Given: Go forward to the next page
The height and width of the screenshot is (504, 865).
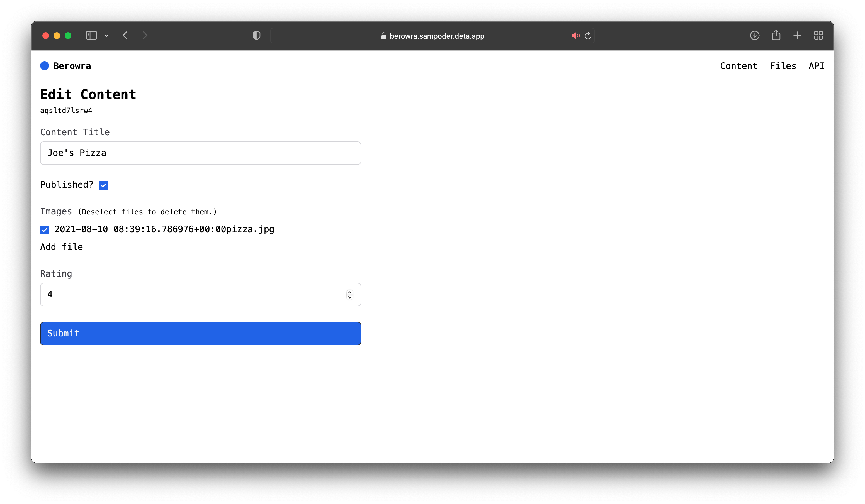Looking at the screenshot, I should [x=145, y=36].
